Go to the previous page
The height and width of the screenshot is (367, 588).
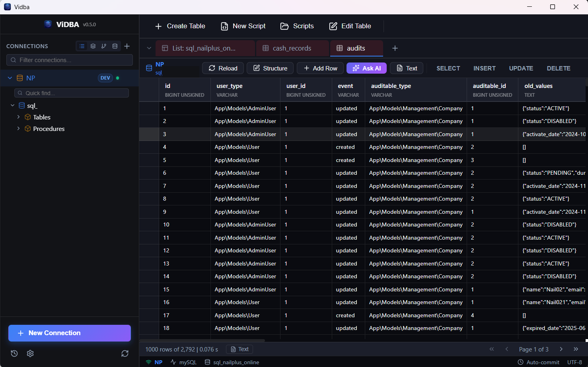(x=507, y=349)
